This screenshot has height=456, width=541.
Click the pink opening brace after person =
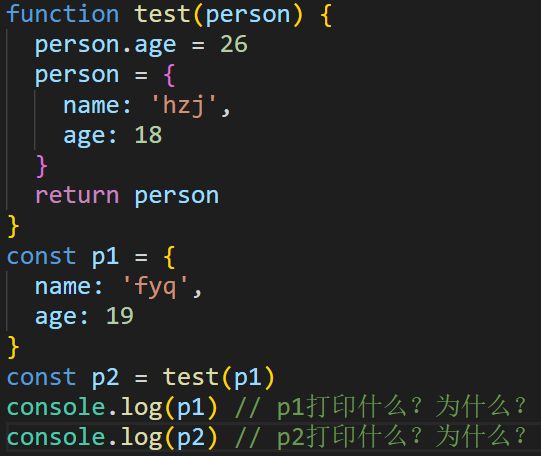[x=169, y=75]
